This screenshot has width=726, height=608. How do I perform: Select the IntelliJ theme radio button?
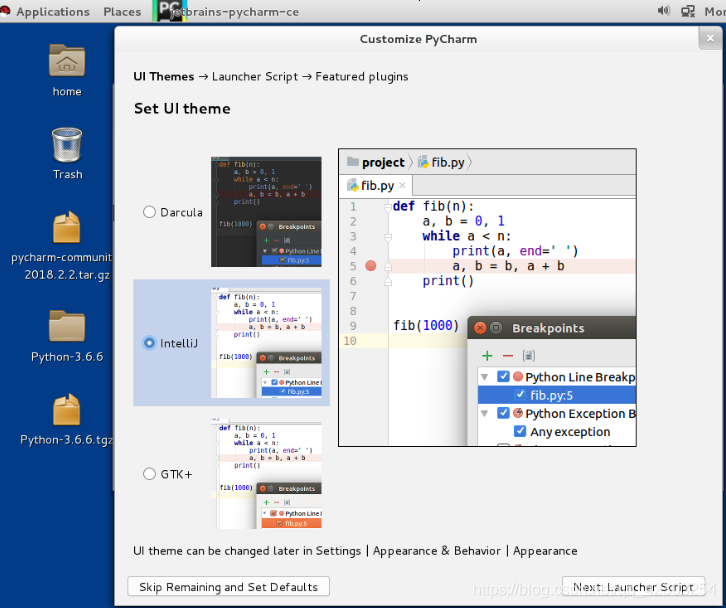pyautogui.click(x=149, y=343)
